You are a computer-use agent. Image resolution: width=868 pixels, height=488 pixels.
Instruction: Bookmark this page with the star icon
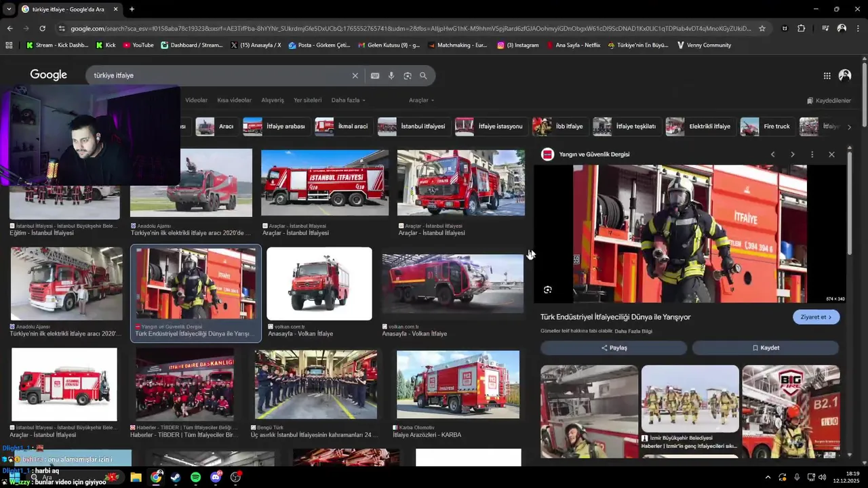click(x=762, y=28)
